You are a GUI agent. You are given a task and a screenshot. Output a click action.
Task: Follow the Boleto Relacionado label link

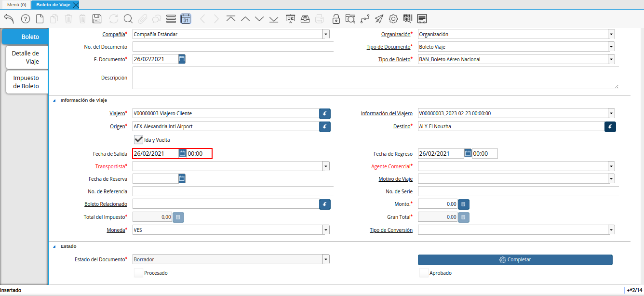point(106,204)
